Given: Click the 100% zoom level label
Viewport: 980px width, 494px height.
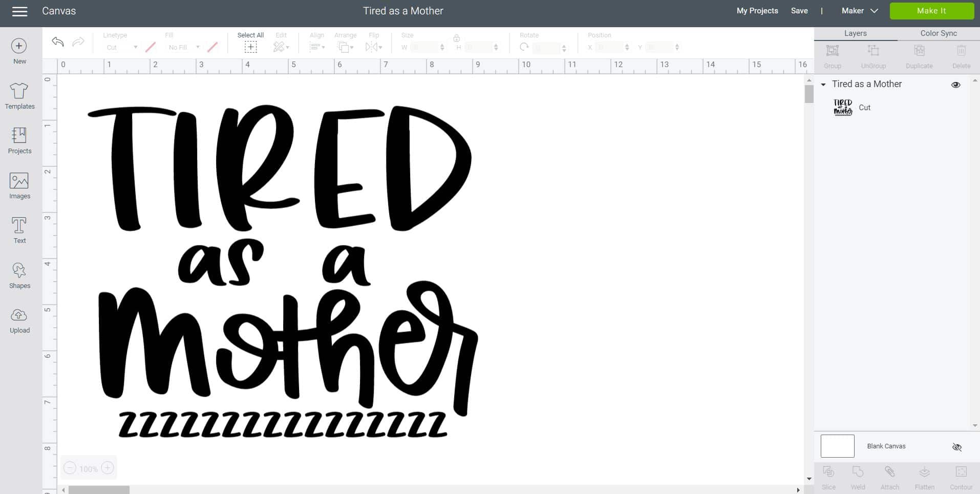Looking at the screenshot, I should tap(89, 469).
